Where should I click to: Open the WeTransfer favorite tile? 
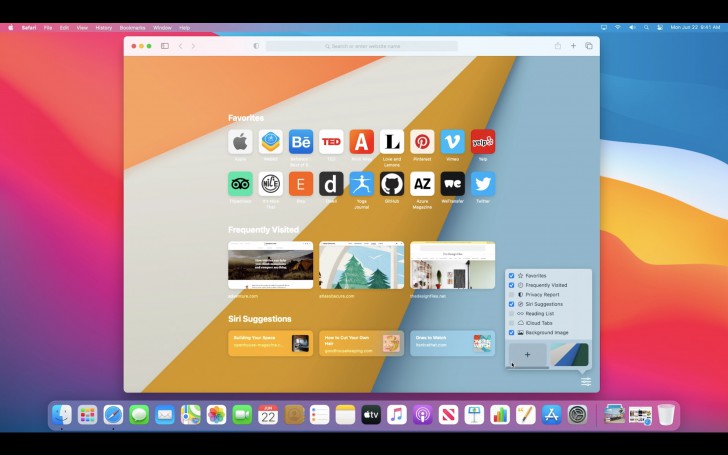[x=453, y=184]
